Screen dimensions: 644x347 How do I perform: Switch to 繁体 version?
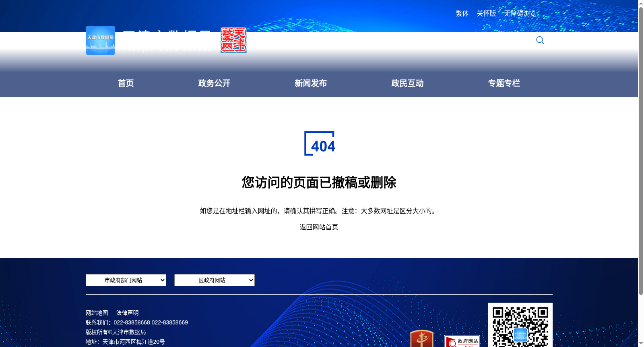click(462, 13)
